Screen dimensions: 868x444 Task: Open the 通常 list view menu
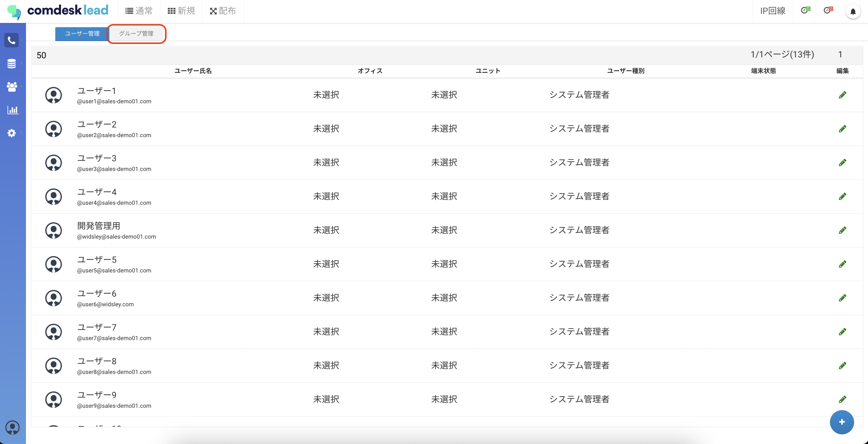coord(139,11)
